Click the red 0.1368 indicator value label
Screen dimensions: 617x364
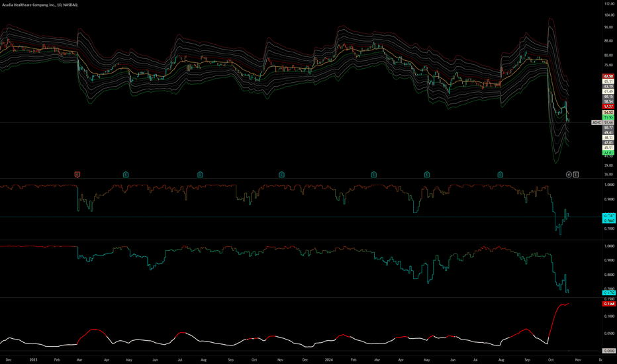click(x=609, y=304)
